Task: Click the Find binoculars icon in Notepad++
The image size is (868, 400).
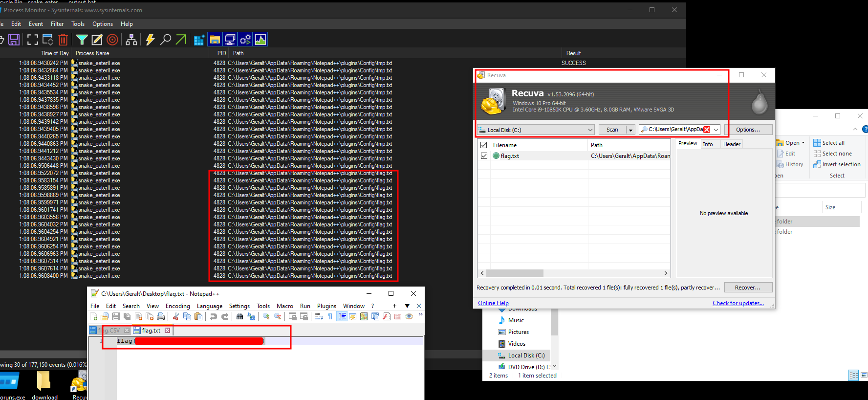Action: coord(239,316)
